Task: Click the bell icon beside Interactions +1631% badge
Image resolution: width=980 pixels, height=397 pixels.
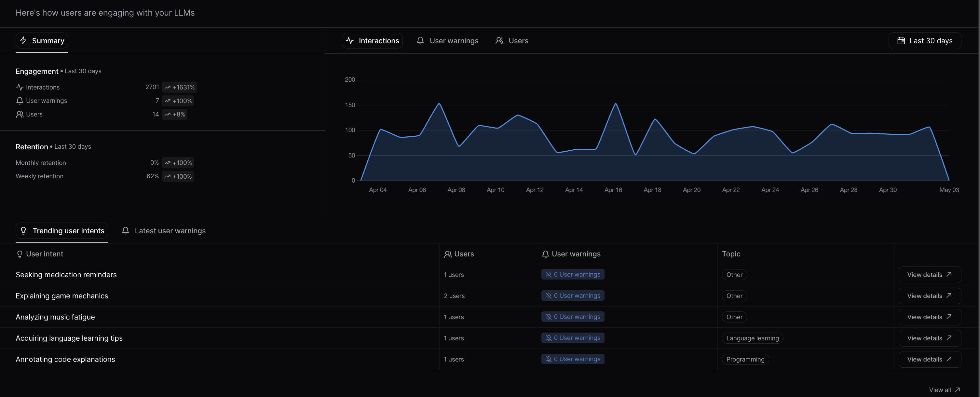Action: pyautogui.click(x=20, y=101)
